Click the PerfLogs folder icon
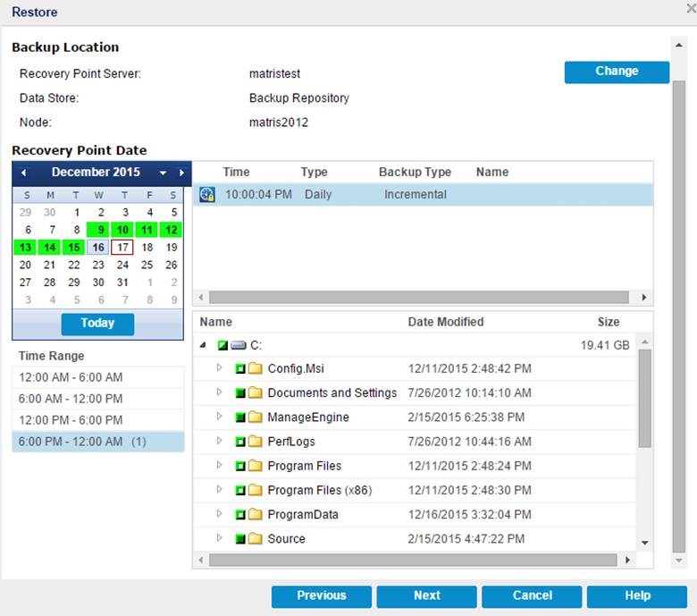The image size is (697, 616). point(256,441)
